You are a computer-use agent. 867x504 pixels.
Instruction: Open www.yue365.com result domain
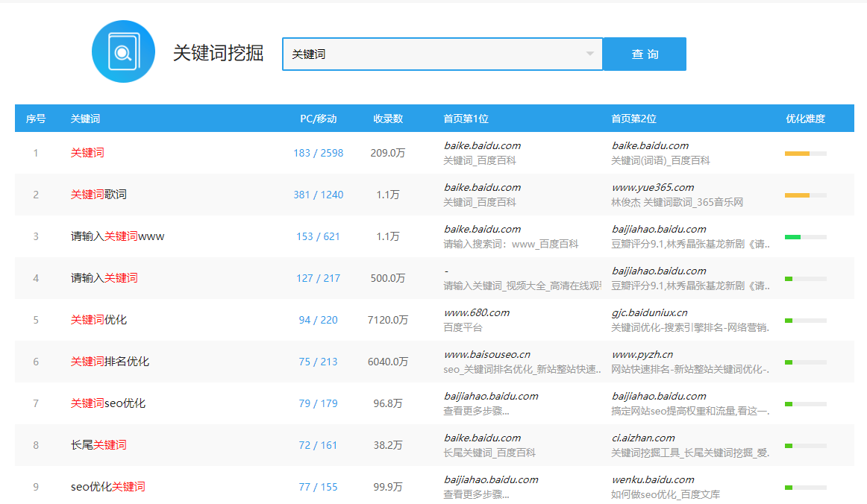(x=652, y=187)
